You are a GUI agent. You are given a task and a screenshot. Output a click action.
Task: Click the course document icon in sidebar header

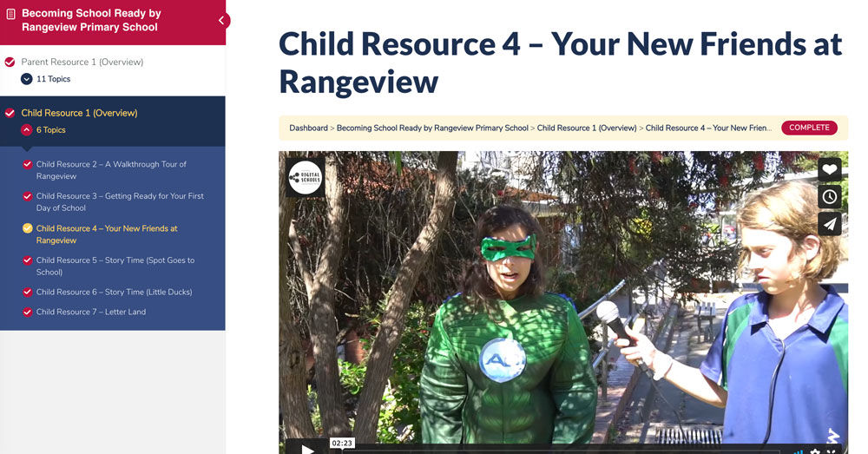[x=10, y=14]
